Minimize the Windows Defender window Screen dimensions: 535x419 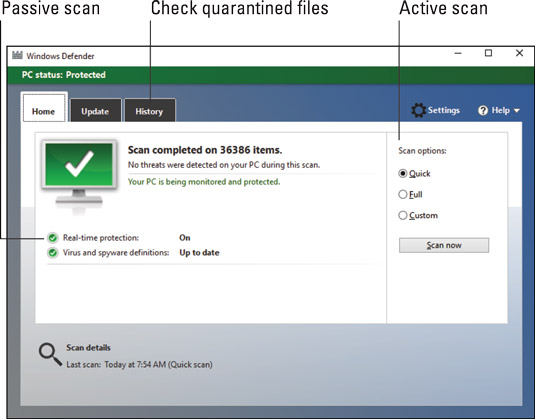458,54
